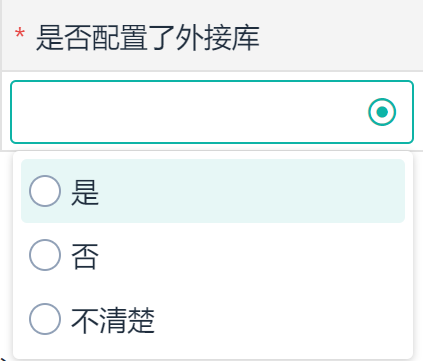This screenshot has height=361, width=423.
Task: Click the gray header area beside the label
Action: click(x=340, y=37)
